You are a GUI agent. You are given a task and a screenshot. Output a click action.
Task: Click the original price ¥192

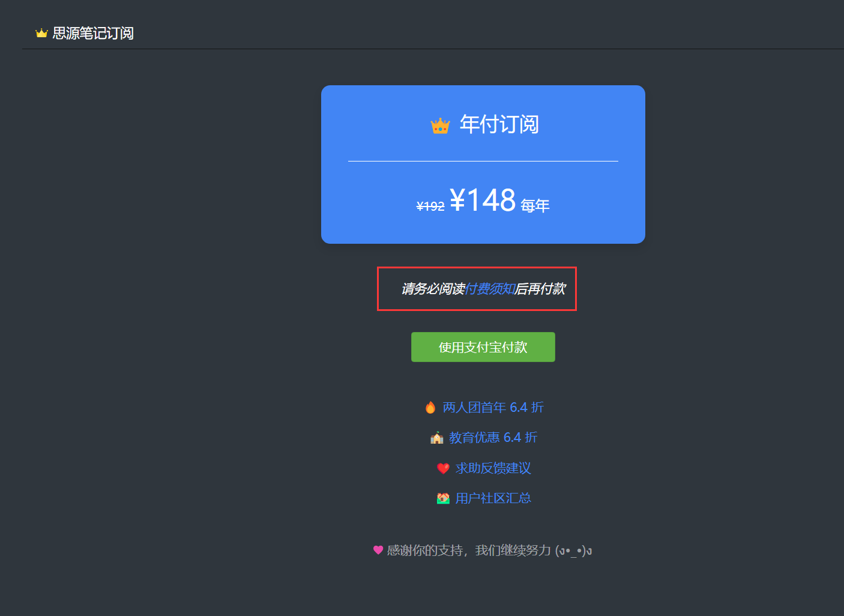tap(430, 206)
